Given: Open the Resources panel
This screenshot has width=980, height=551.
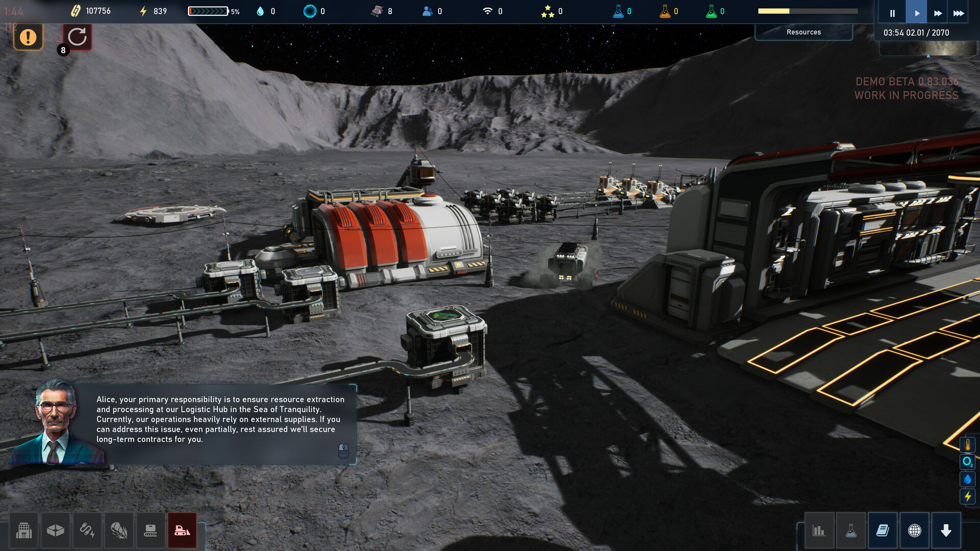Looking at the screenshot, I should click(804, 32).
